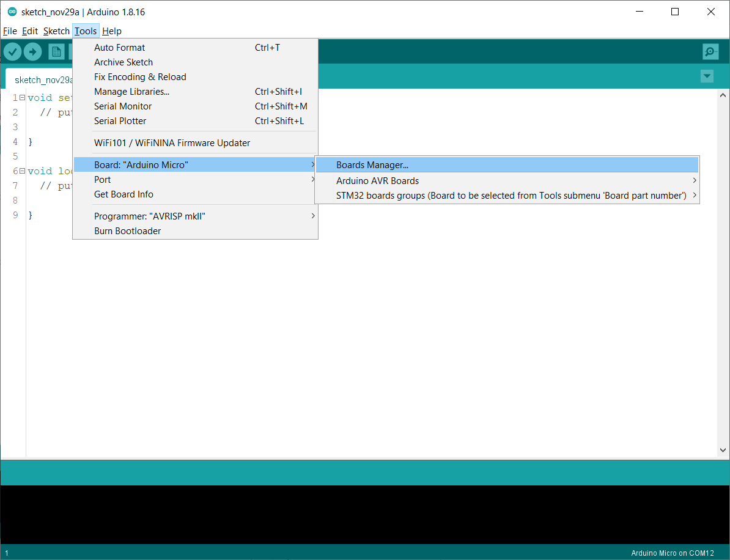The height and width of the screenshot is (560, 730).
Task: Expand the Arduino AVR Boards submenu
Action: click(x=507, y=180)
